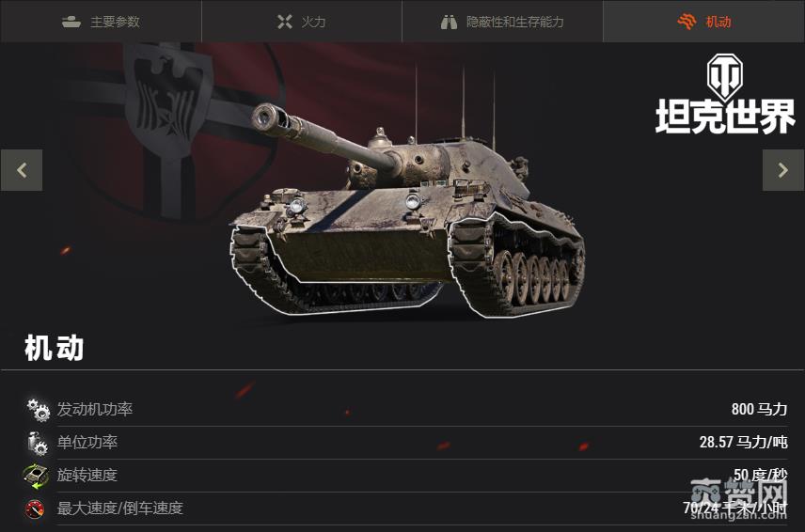Click the weight-gear icon beside 单位功率
Image resolution: width=805 pixels, height=532 pixels.
pyautogui.click(x=38, y=443)
